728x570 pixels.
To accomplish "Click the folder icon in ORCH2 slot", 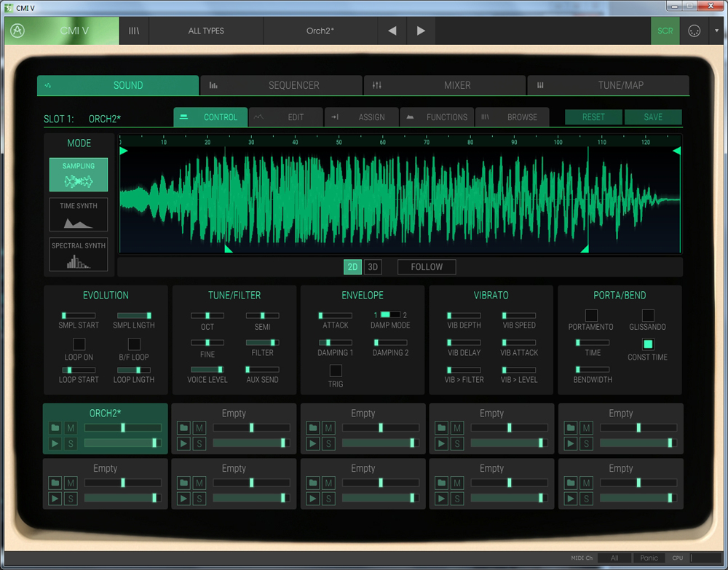I will (x=55, y=428).
